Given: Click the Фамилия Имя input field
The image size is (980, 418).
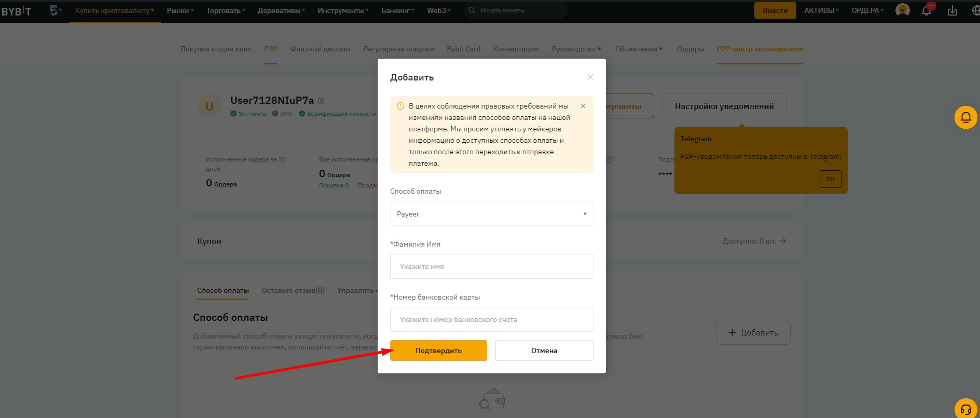Looking at the screenshot, I should [492, 266].
